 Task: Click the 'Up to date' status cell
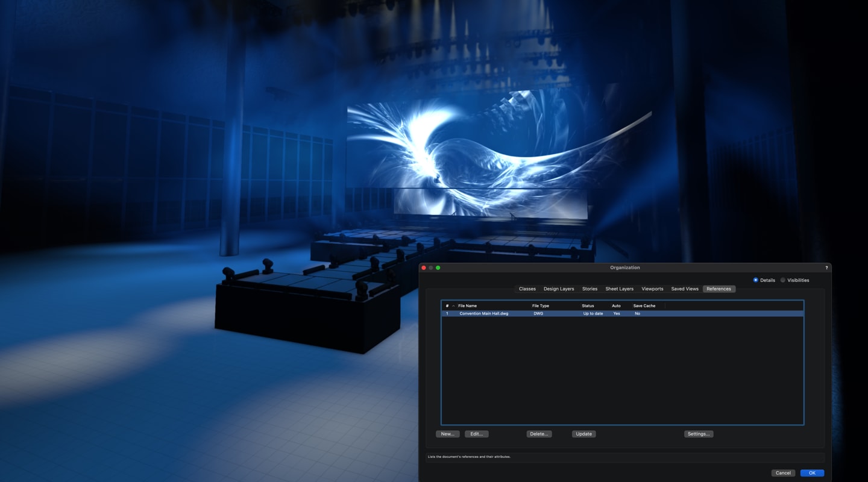(593, 314)
